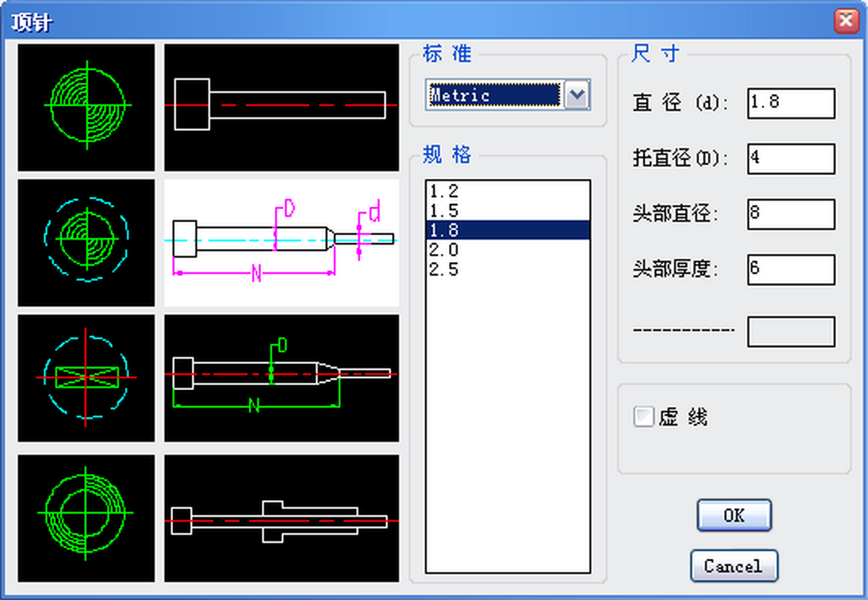Choose the stepped pin diagram with D and d
The height and width of the screenshot is (600, 868).
tap(281, 242)
